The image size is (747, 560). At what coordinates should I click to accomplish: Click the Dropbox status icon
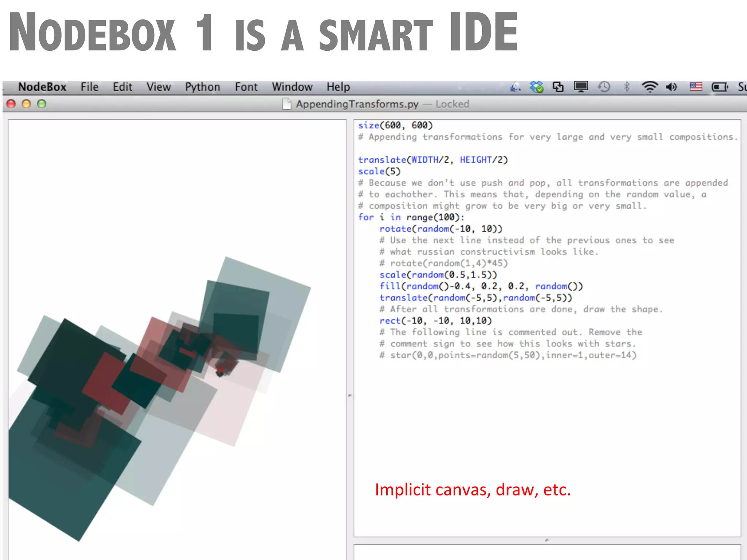(x=537, y=87)
